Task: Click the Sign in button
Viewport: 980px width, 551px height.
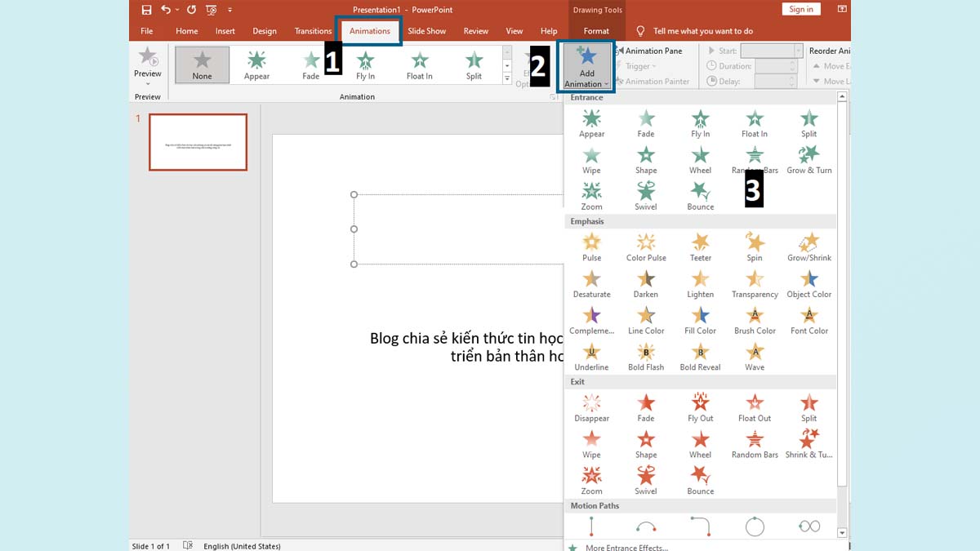Action: 800,9
